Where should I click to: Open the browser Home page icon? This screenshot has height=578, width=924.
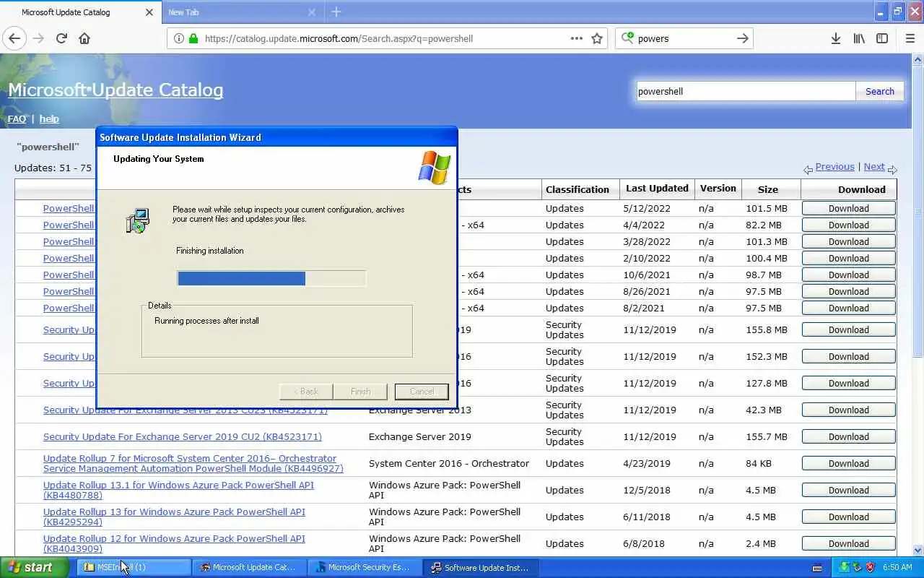point(84,38)
